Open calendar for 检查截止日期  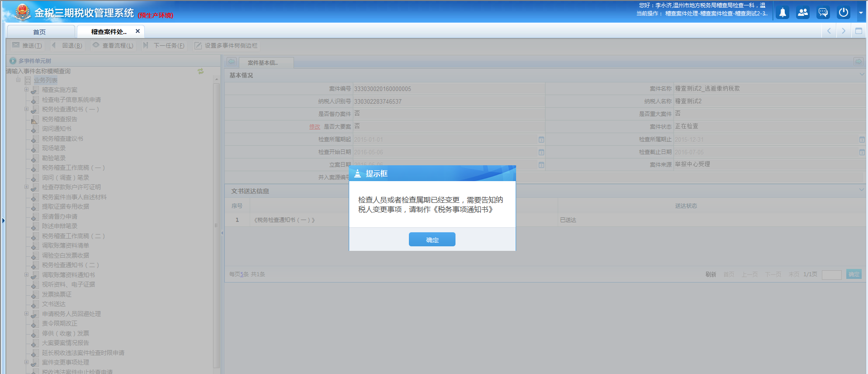862,152
